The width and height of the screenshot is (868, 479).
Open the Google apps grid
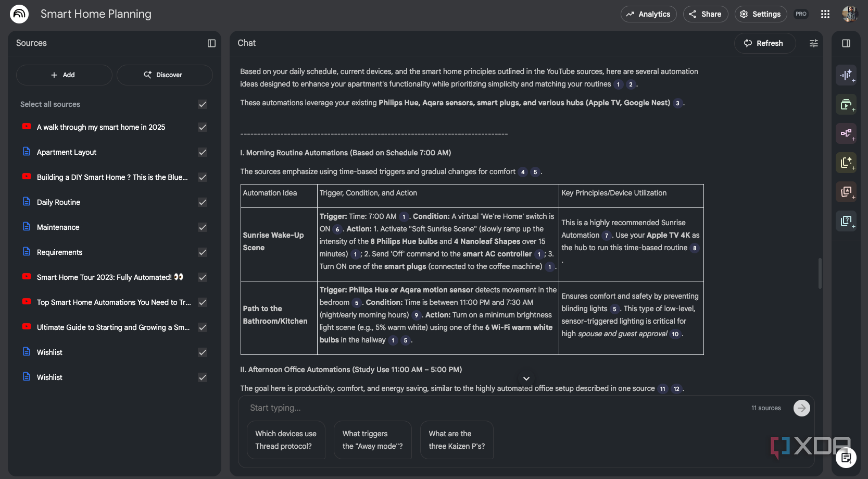(x=825, y=14)
